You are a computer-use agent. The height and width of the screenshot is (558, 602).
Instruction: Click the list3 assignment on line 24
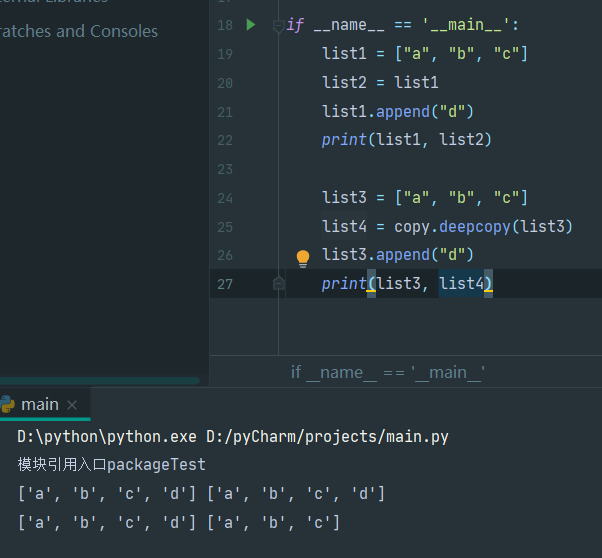(425, 198)
